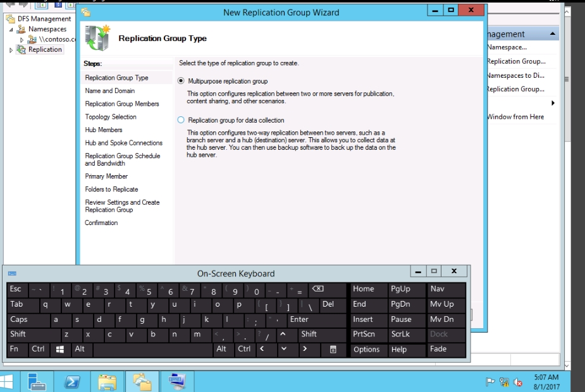Click the Start button on taskbar
The height and width of the screenshot is (392, 585).
[8, 381]
